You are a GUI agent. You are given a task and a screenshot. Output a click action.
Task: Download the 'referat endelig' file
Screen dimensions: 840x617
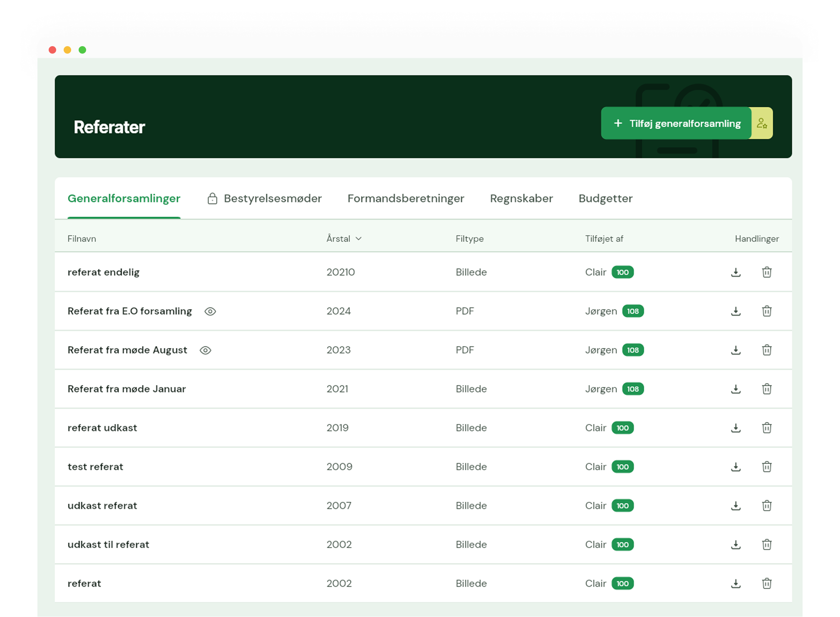coord(736,272)
